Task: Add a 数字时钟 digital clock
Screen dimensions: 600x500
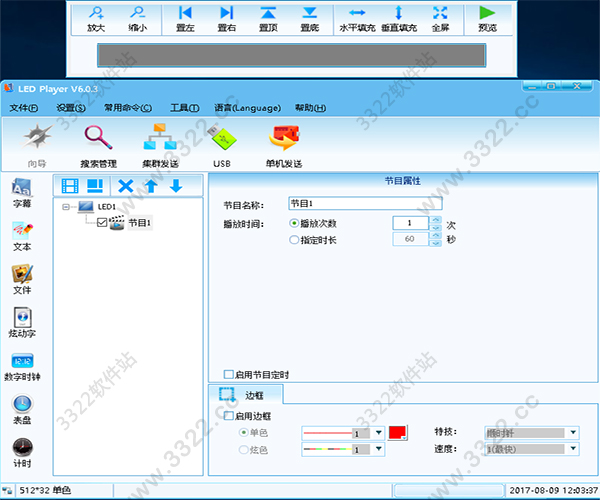Action: tap(22, 366)
